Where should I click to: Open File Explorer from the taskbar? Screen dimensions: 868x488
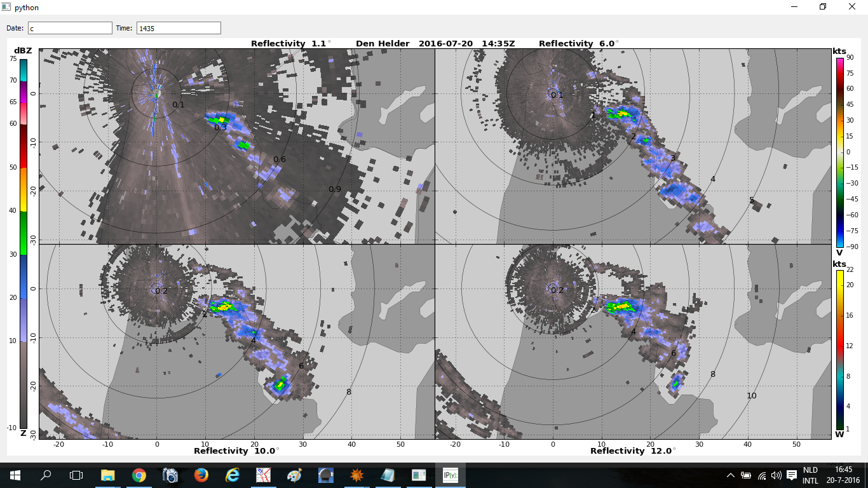[108, 475]
